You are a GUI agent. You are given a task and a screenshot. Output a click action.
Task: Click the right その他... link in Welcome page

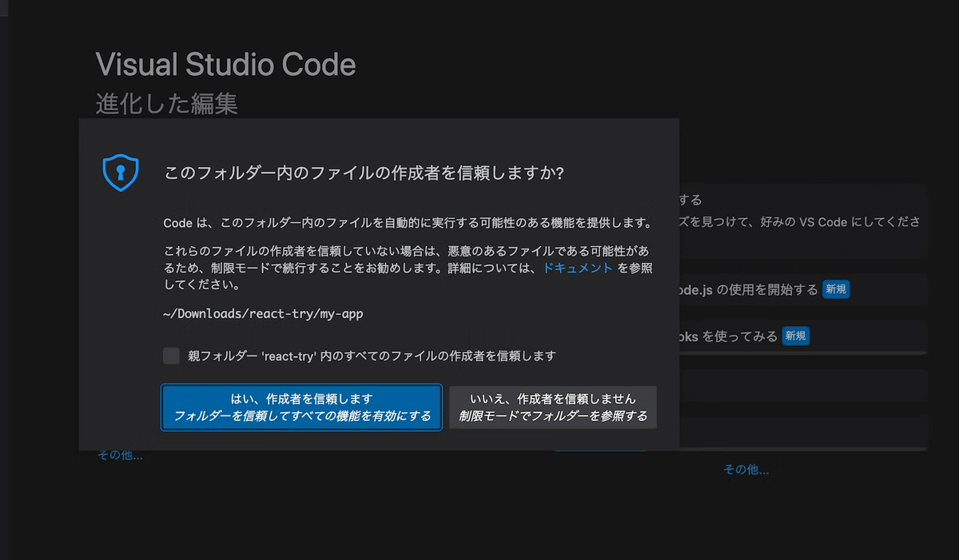point(746,470)
